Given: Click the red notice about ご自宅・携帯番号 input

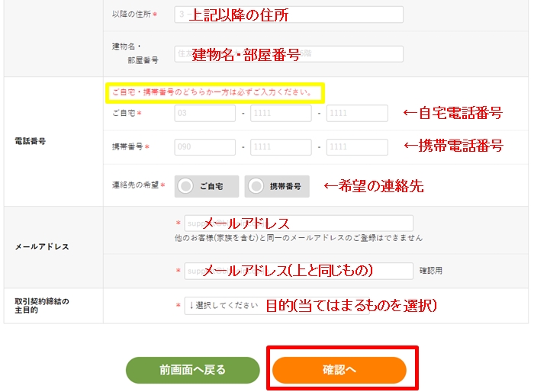Looking at the screenshot, I should tap(213, 92).
